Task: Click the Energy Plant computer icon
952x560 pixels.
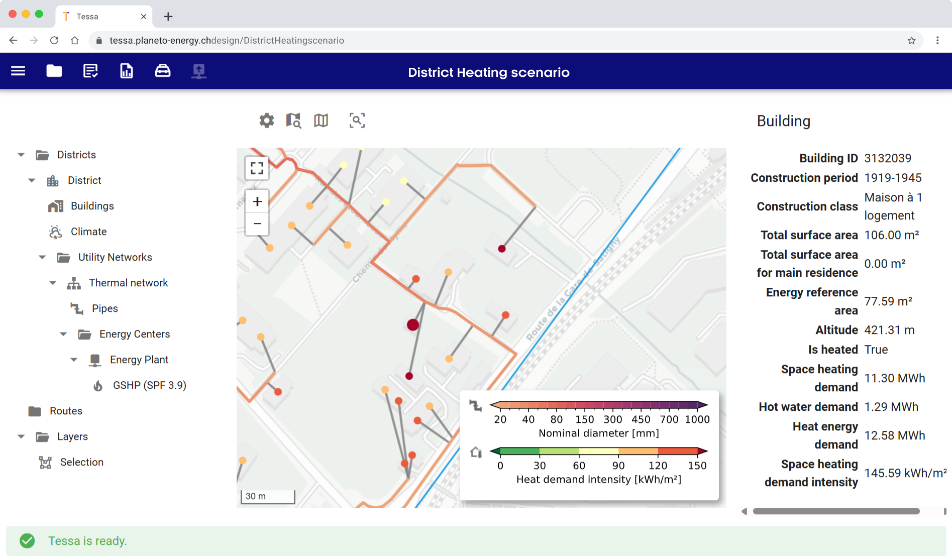Action: click(x=95, y=360)
